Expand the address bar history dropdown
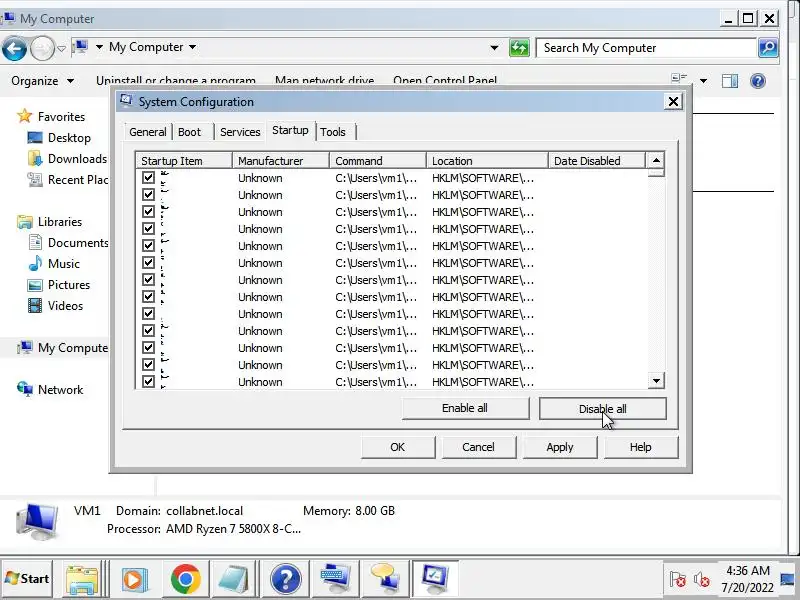The height and width of the screenshot is (600, 800). pyautogui.click(x=494, y=48)
